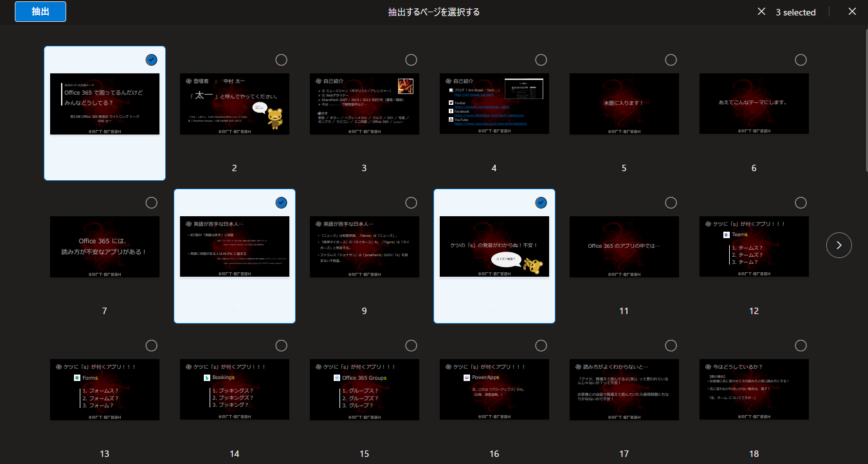Screen dimensions: 868x464
Task: Click the page 11 Office 365 thumbnail
Action: point(624,246)
